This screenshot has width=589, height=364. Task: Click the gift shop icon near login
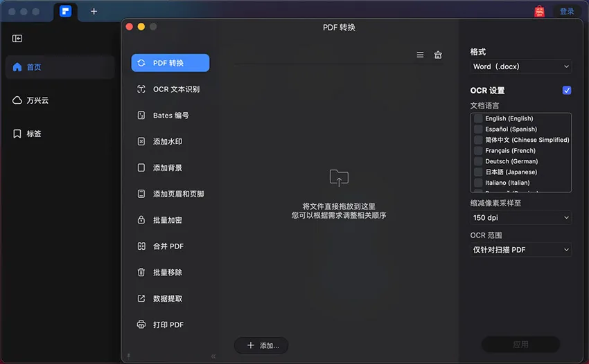click(539, 11)
